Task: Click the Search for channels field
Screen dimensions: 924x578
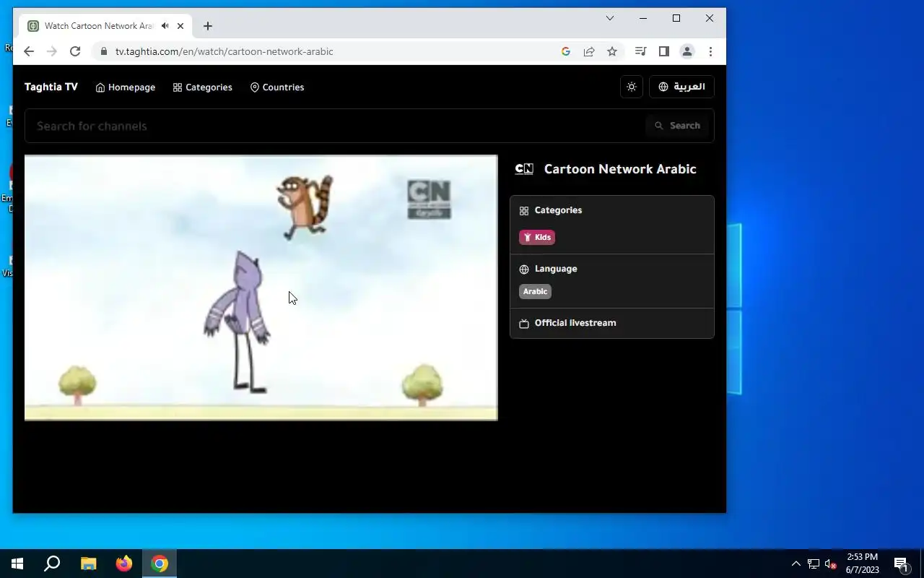Action: tap(336, 126)
